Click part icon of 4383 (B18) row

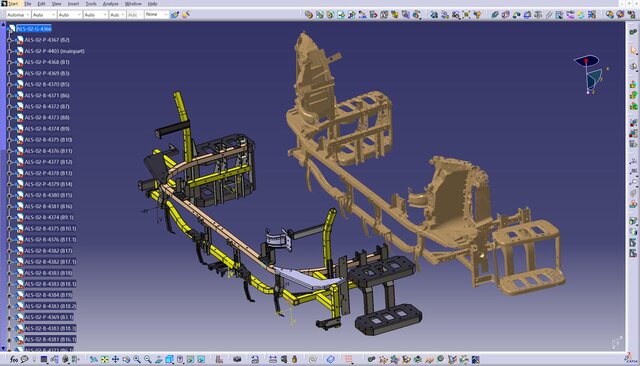point(19,273)
